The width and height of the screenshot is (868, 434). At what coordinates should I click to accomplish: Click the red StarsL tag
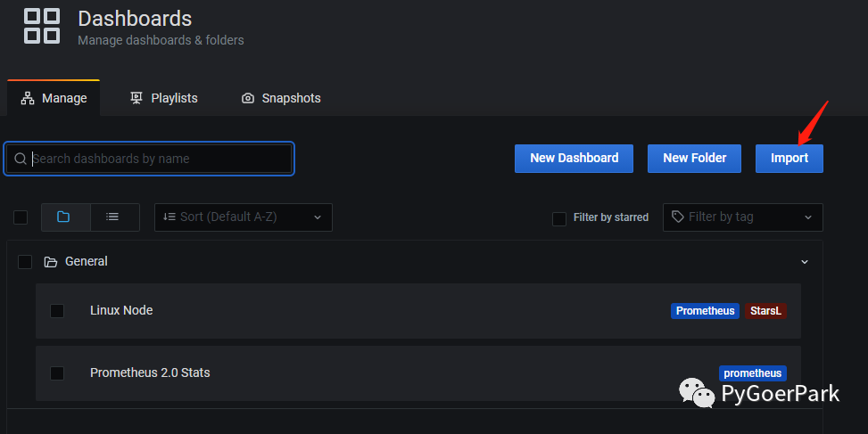[x=765, y=311]
